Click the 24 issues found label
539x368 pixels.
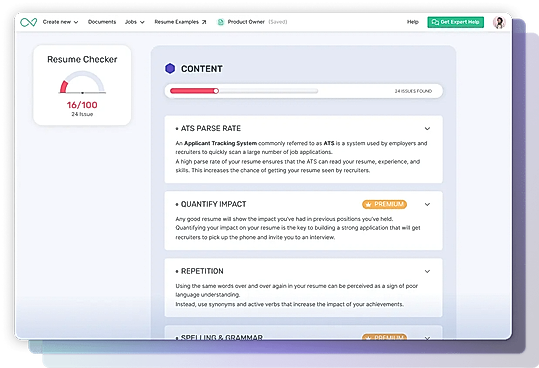(413, 91)
